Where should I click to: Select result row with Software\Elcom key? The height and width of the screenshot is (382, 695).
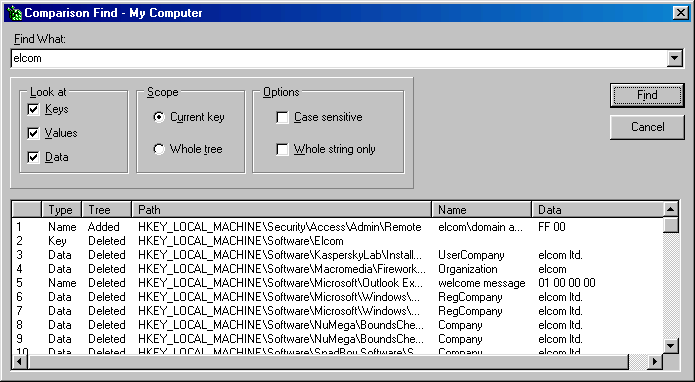[337, 241]
